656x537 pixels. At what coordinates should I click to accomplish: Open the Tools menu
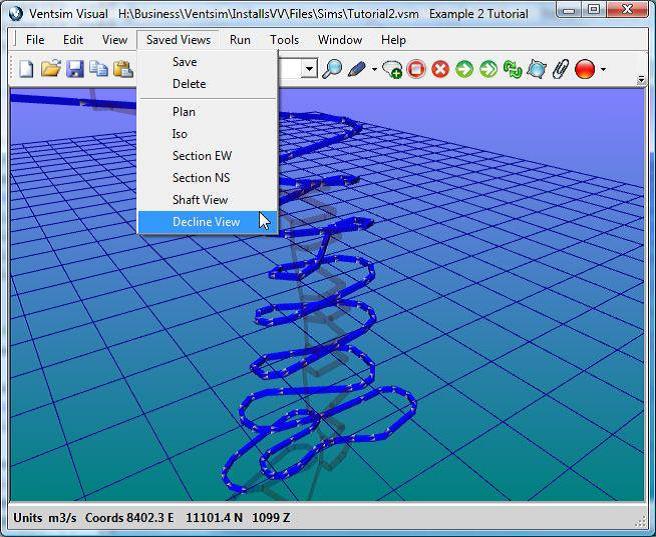coord(284,40)
